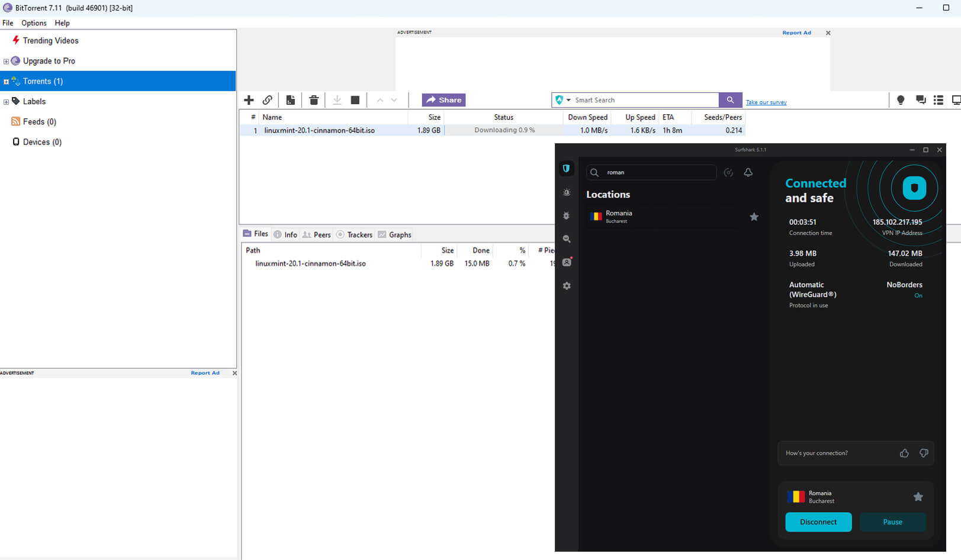Click the chat bubbles icon in toolbar
This screenshot has width=961, height=560.
tap(921, 100)
